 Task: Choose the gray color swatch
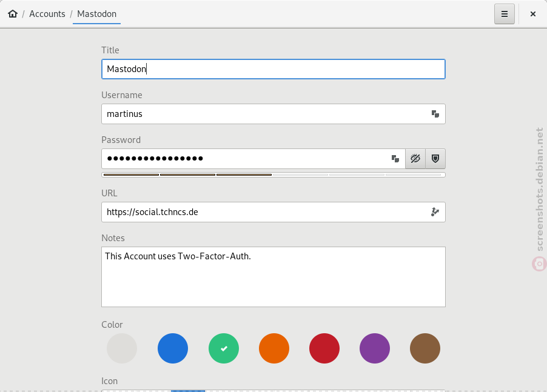click(x=122, y=348)
